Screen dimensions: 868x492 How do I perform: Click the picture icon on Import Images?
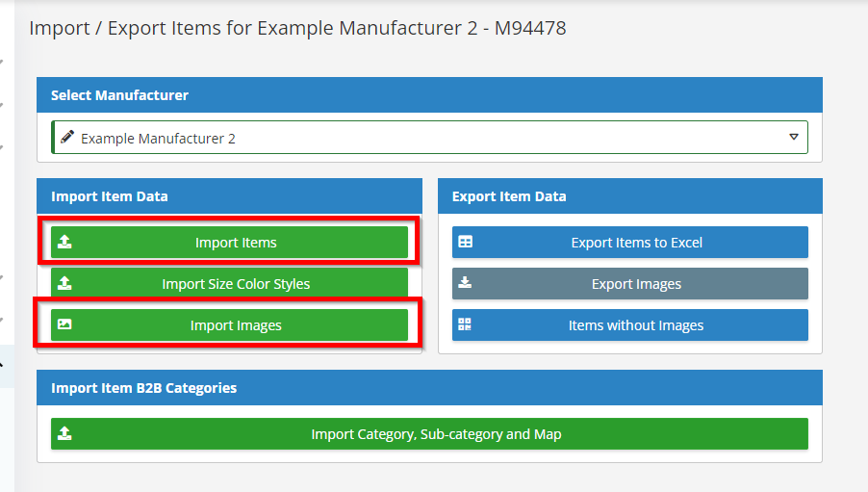pos(64,324)
